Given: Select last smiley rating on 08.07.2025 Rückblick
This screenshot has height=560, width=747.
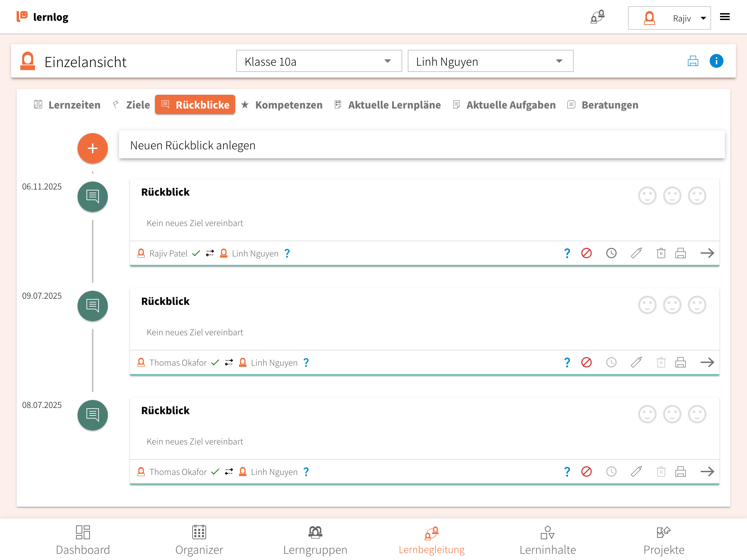Looking at the screenshot, I should coord(697,414).
